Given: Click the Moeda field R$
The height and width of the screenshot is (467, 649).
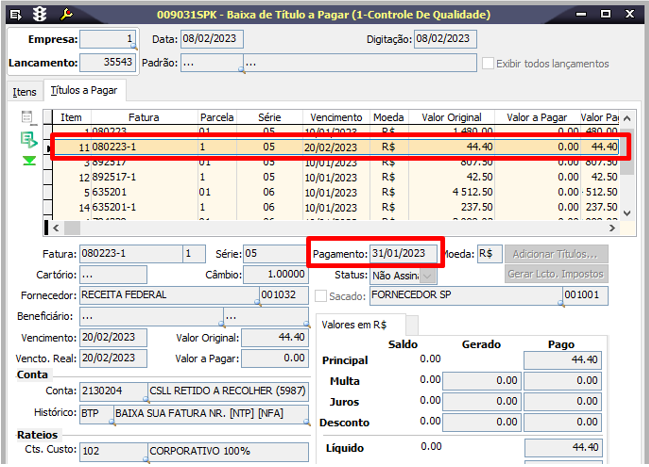Looking at the screenshot, I should tap(490, 253).
